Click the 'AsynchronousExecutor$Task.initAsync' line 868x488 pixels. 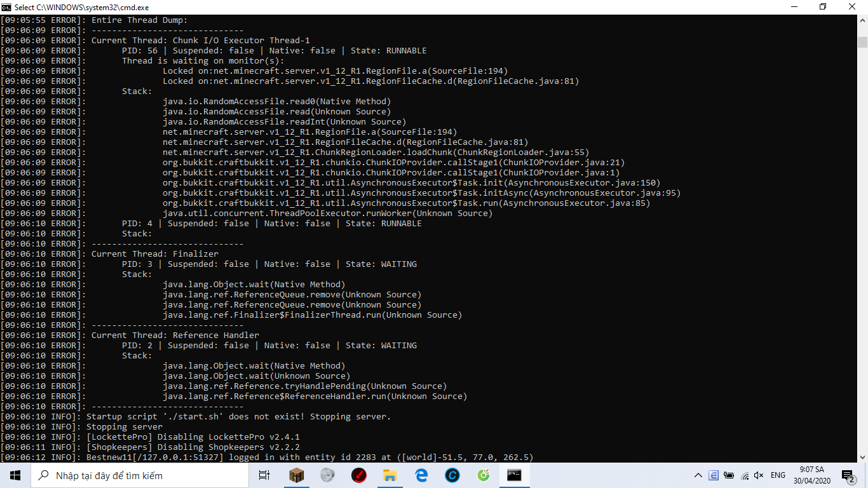pyautogui.click(x=422, y=193)
